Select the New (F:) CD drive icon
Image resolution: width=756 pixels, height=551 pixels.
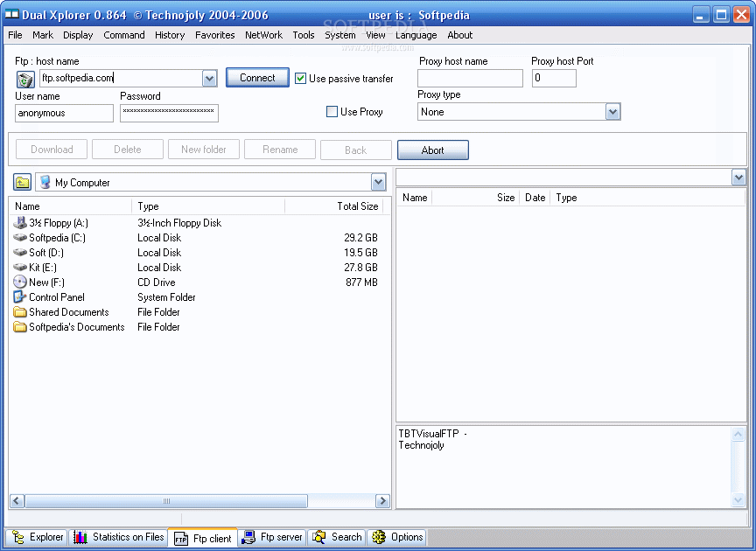click(20, 282)
